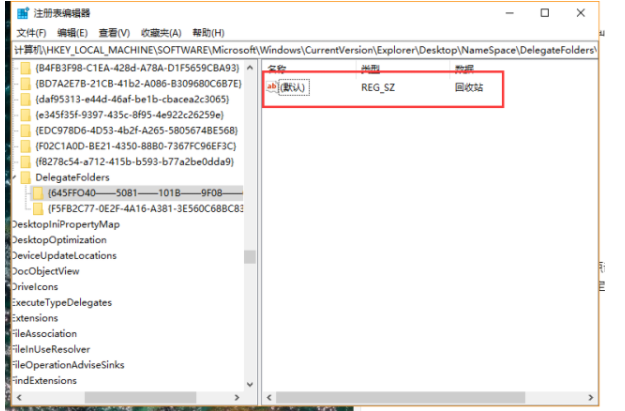Click the Registry Editor app icon in title bar
Image resolution: width=625 pixels, height=411 pixels.
pyautogui.click(x=23, y=13)
